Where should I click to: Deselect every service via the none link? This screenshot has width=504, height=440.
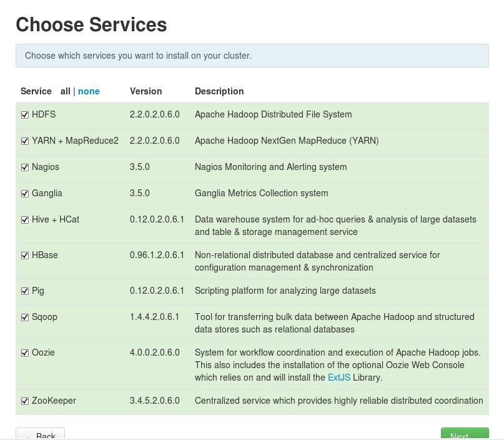89,91
